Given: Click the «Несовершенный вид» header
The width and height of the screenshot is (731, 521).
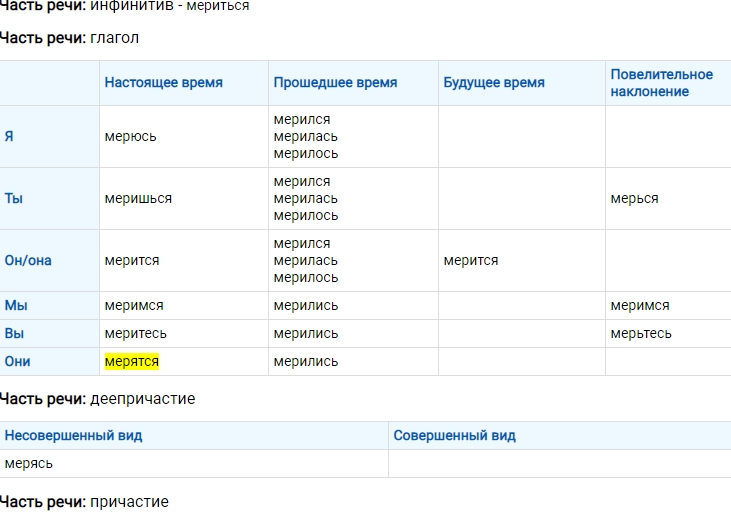Looking at the screenshot, I should tap(73, 436).
